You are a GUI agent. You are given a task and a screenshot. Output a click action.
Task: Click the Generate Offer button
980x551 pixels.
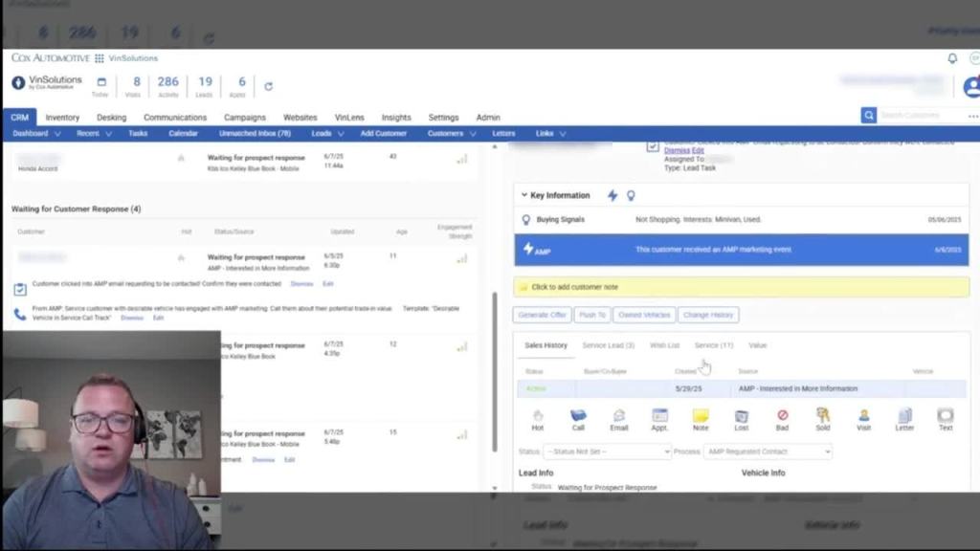click(x=543, y=315)
